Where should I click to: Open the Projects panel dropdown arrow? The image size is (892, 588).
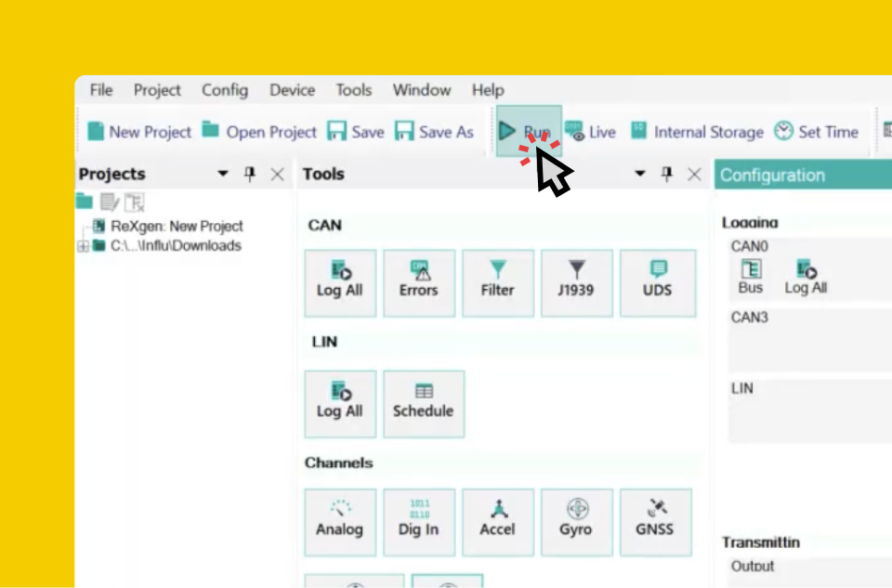[223, 174]
